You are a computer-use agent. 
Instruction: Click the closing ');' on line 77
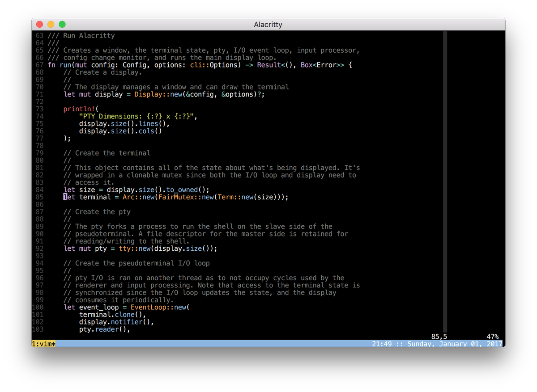67,139
